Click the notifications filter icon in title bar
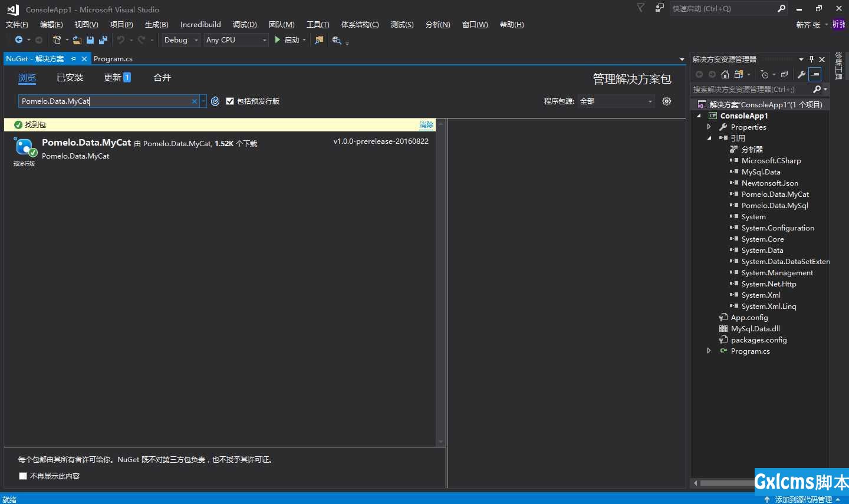The height and width of the screenshot is (504, 849). 640,8
